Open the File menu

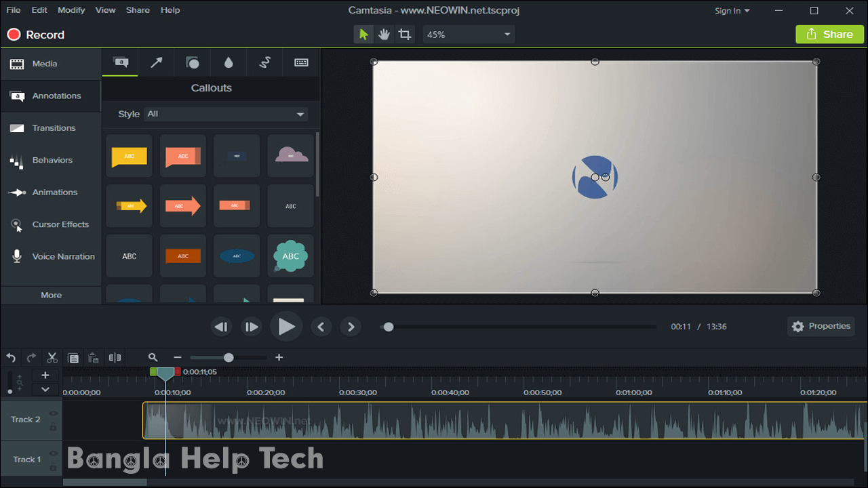pos(13,10)
